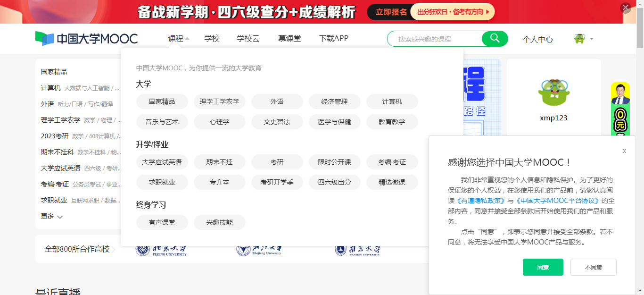Select the 医学与保健 pill
Image resolution: width=644 pixels, height=295 pixels.
[335, 122]
